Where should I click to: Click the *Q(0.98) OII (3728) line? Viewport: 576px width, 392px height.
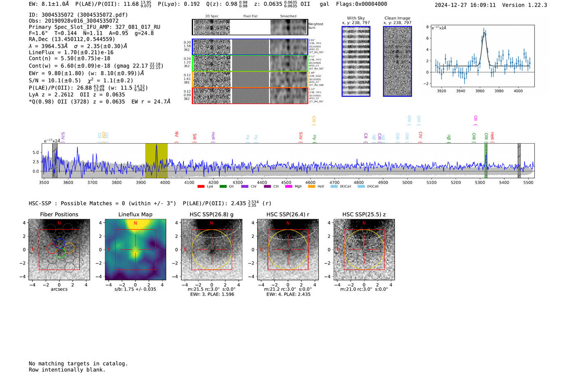click(100, 102)
